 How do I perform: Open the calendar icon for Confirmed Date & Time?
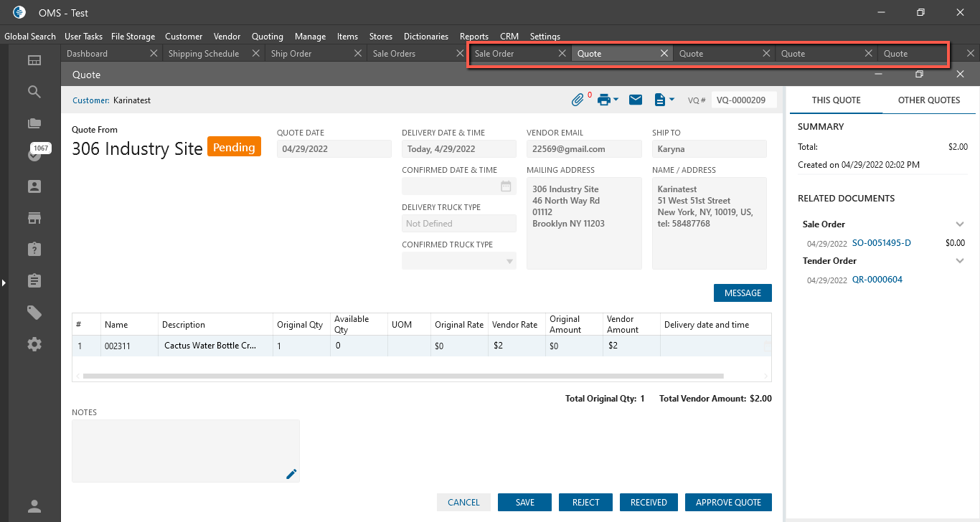click(506, 186)
